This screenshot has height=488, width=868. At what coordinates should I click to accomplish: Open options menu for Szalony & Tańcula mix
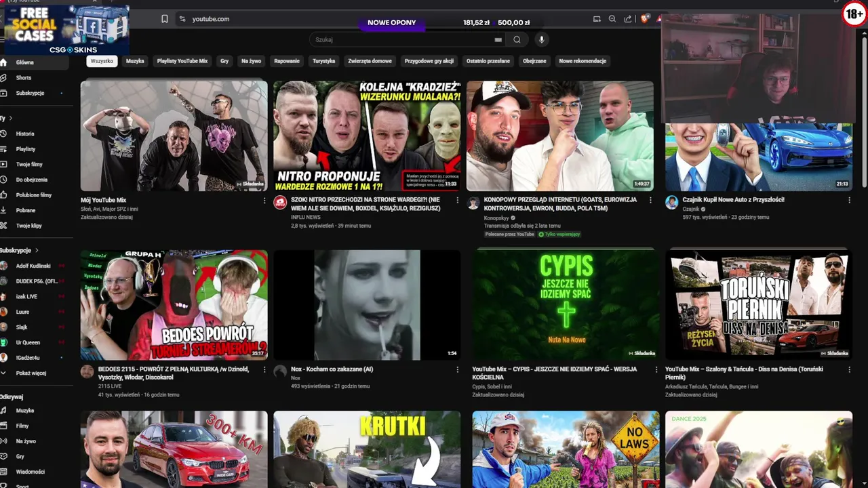pos(849,370)
